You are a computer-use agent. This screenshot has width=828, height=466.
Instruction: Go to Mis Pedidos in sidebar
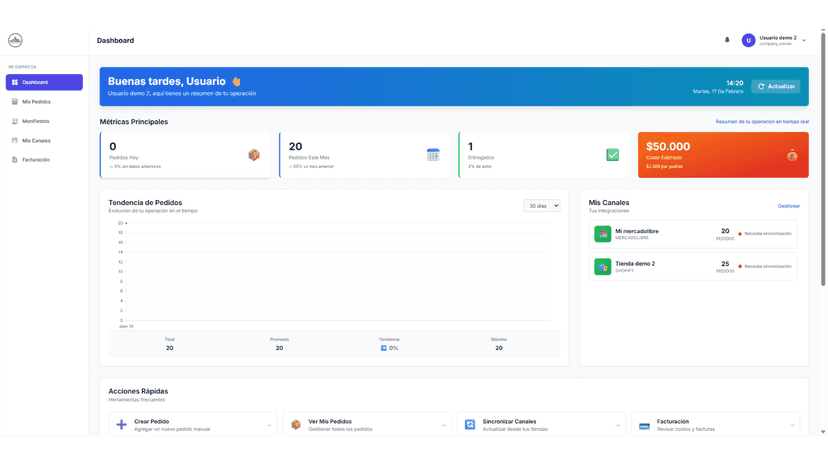click(x=44, y=101)
